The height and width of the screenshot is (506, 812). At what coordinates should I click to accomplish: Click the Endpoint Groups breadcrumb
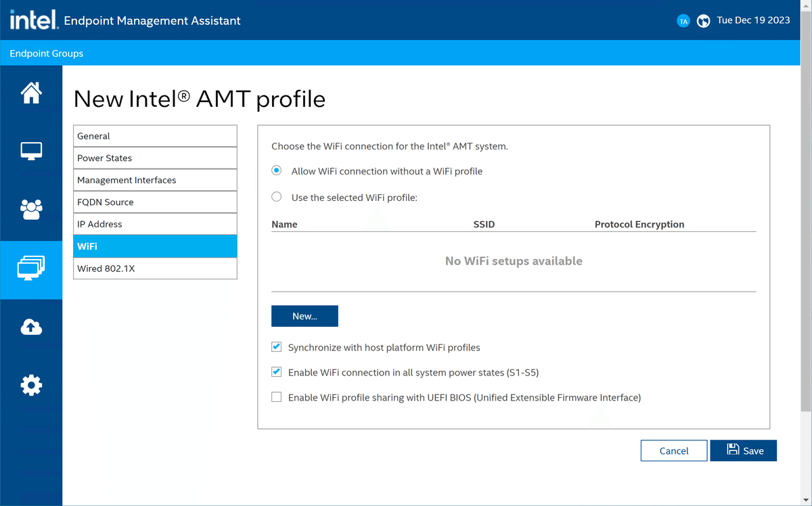[47, 53]
